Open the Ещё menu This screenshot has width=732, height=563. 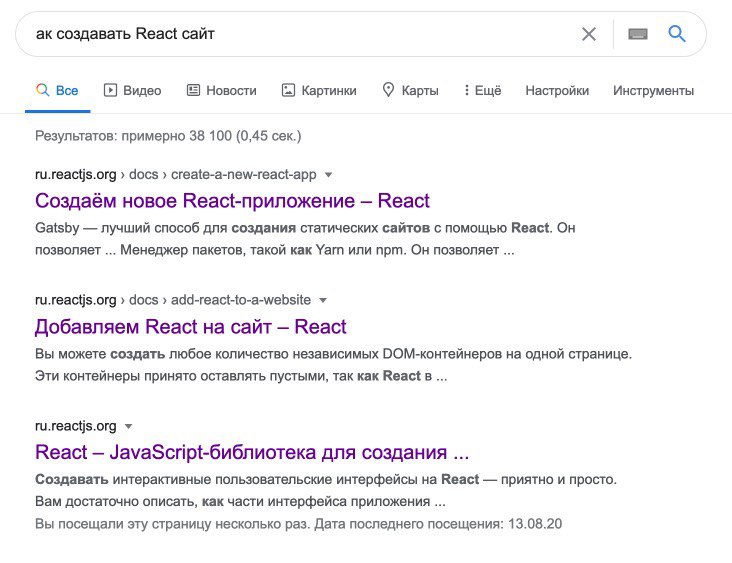tap(483, 91)
